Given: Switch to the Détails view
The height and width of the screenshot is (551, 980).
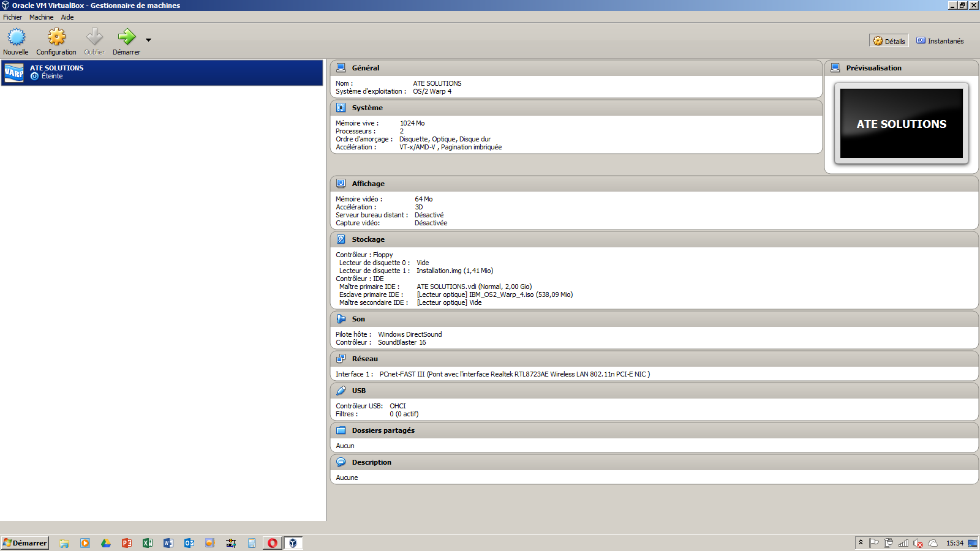Looking at the screenshot, I should coord(889,41).
